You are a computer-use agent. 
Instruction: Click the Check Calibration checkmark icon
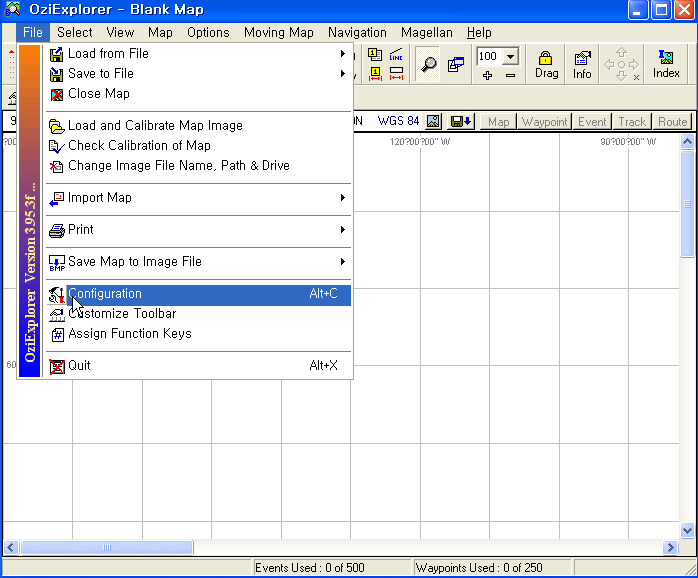57,147
